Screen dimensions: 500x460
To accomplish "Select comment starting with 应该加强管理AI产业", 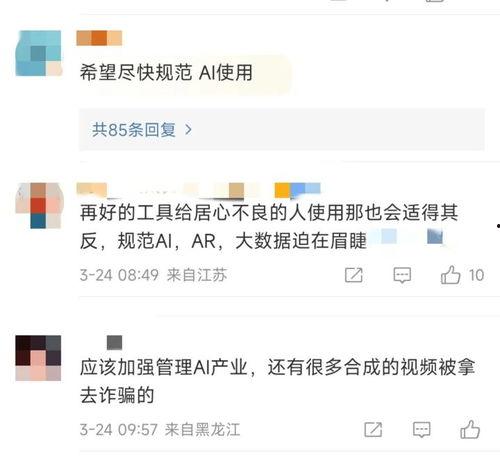I will (277, 381).
